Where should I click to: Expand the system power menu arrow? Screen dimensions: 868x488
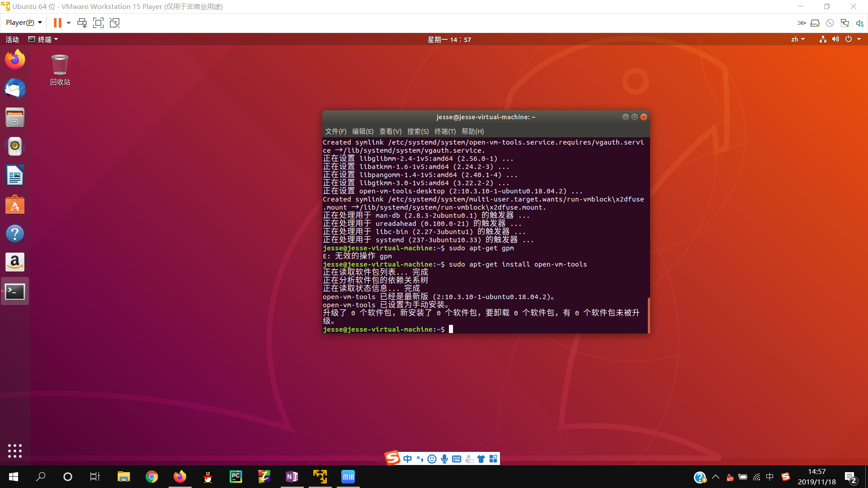tap(859, 39)
